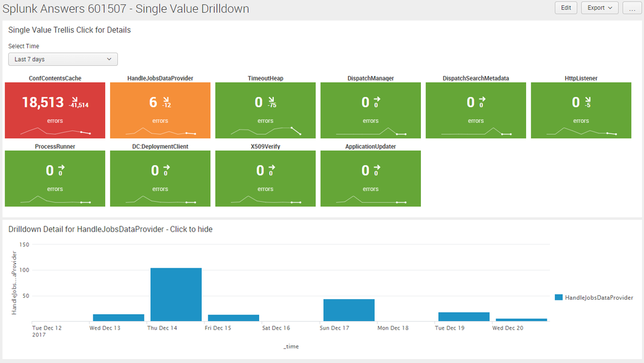Click the Edit dashboard button

pos(565,8)
